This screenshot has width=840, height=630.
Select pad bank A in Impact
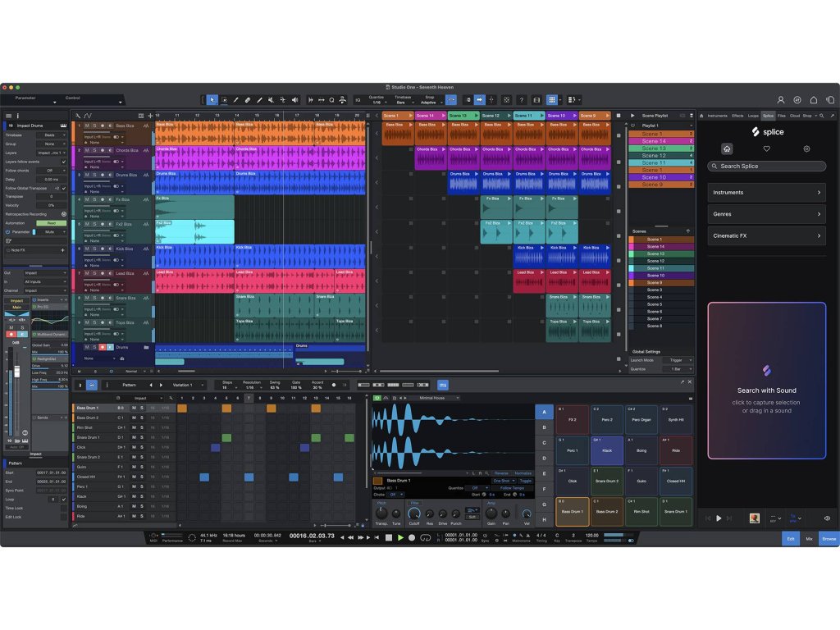545,412
